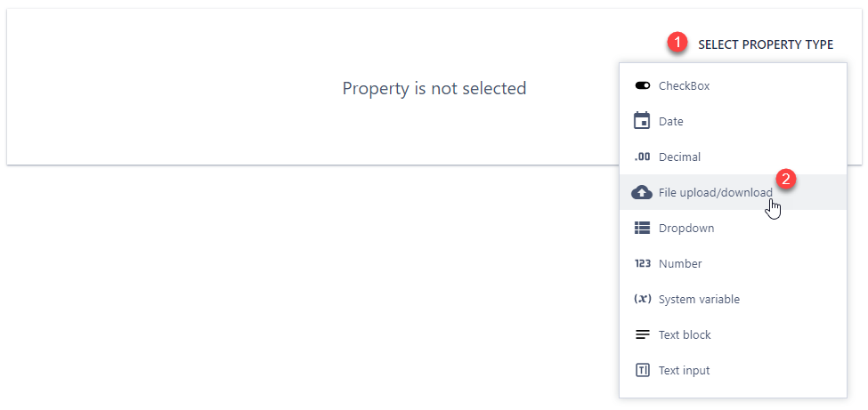
Task: Select Date from the property list
Action: (671, 122)
